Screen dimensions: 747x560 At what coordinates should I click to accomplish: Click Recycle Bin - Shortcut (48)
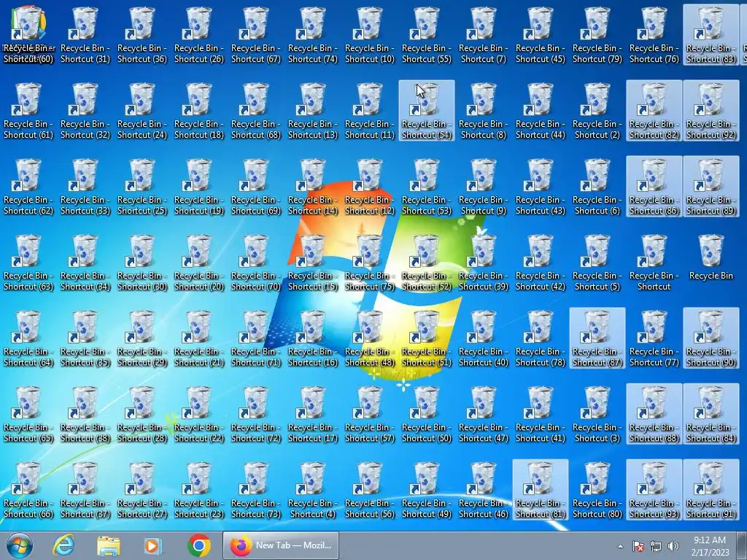(x=370, y=338)
